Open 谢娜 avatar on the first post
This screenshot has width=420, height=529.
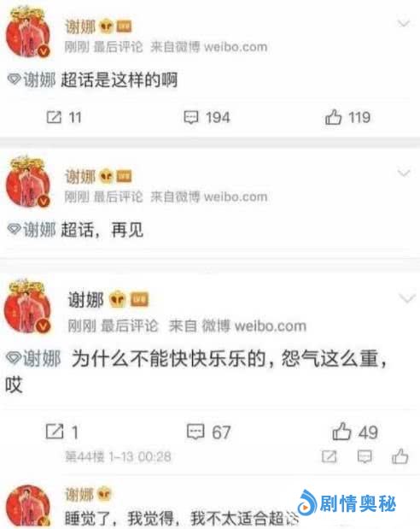[28, 32]
